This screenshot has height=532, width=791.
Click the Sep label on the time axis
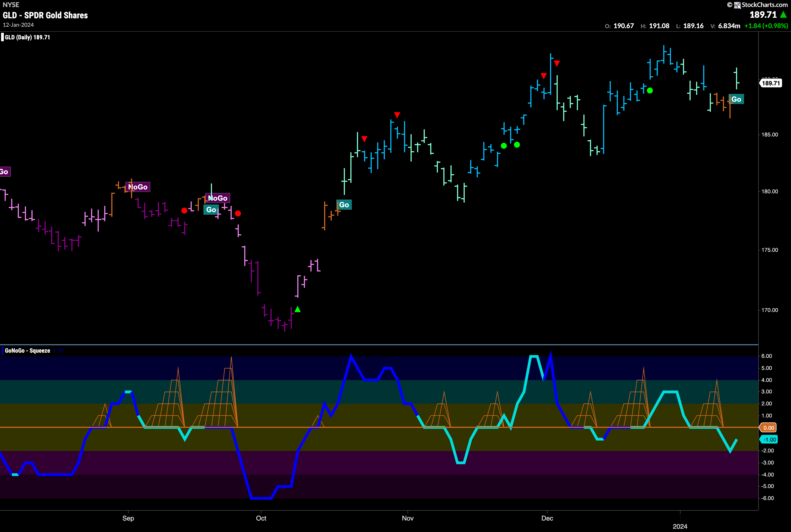pos(128,518)
